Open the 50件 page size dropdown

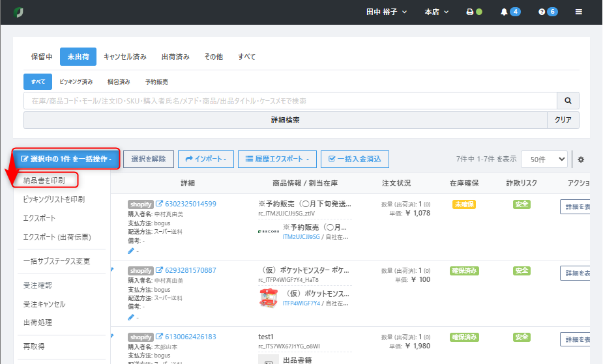(544, 159)
